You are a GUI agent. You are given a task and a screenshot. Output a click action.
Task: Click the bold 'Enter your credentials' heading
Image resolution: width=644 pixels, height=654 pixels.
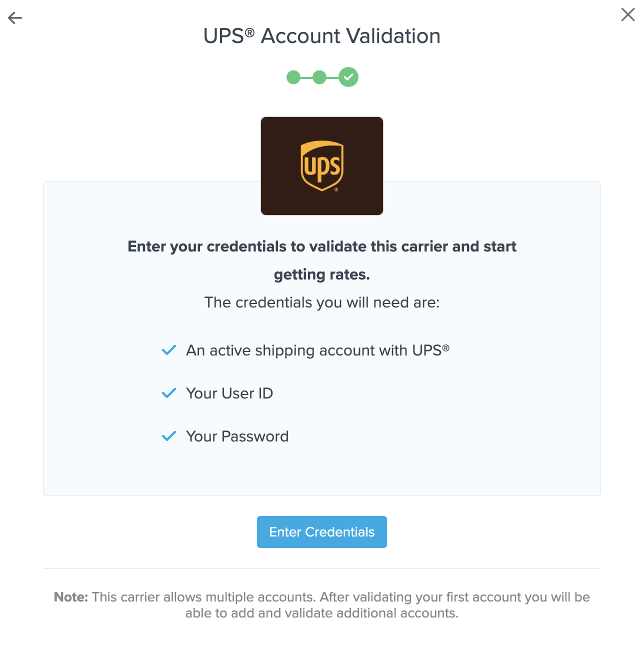pyautogui.click(x=322, y=246)
